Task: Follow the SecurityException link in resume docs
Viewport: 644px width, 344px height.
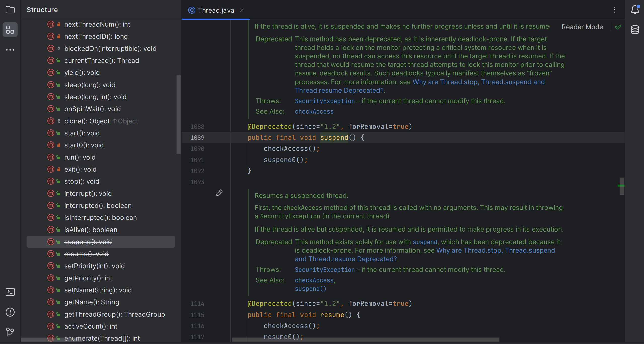Action: [x=325, y=270]
